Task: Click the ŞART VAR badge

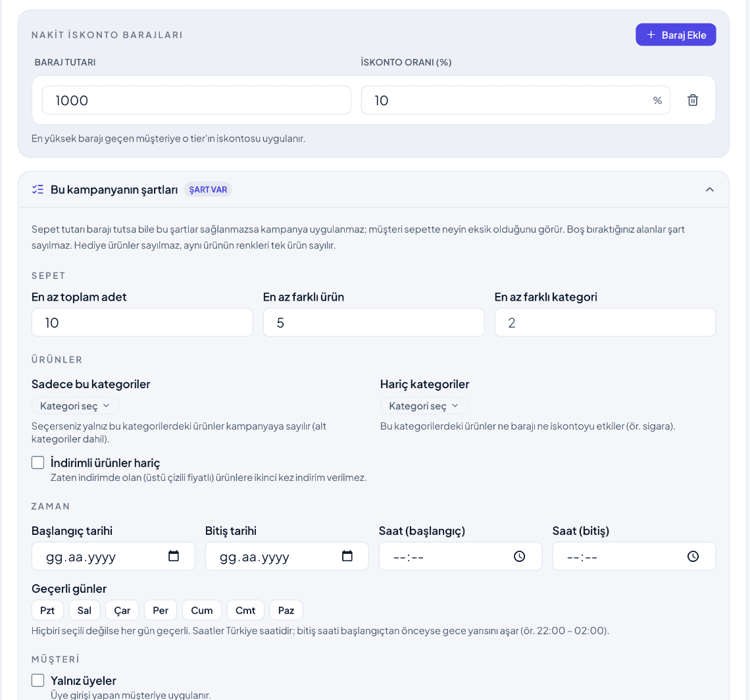Action: tap(208, 189)
